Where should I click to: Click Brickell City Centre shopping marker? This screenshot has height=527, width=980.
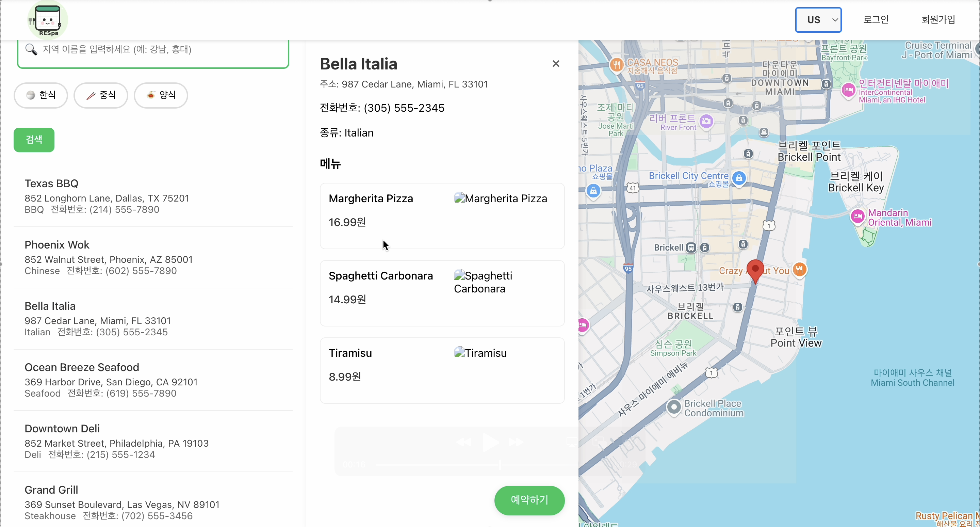[739, 178]
